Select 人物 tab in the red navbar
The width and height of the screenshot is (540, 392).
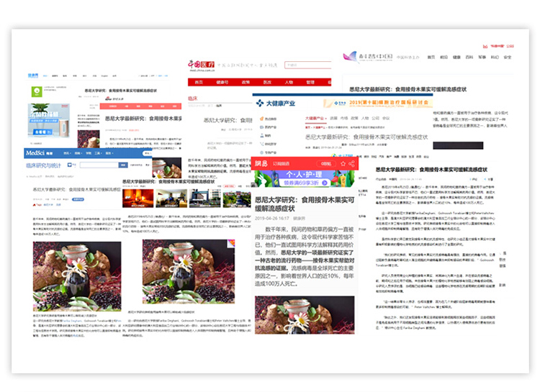pos(288,82)
